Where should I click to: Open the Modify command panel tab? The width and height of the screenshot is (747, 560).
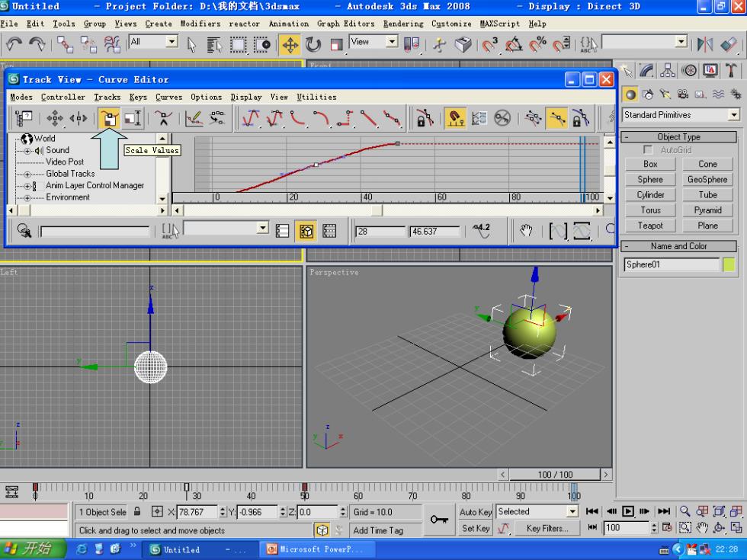point(647,71)
